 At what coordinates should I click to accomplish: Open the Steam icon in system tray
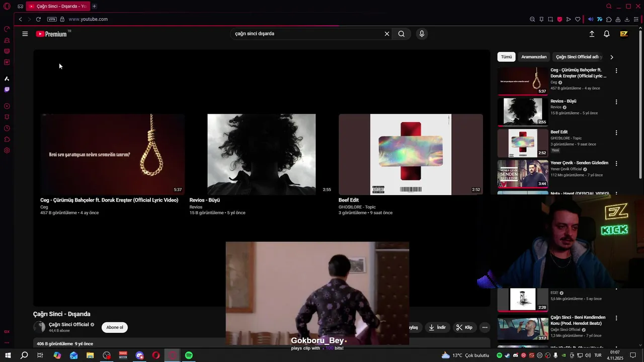point(507,355)
